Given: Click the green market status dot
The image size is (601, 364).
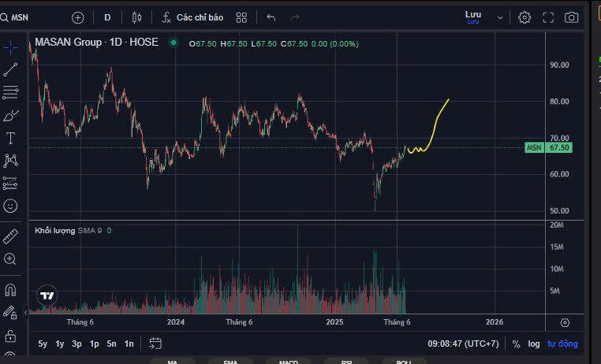Looking at the screenshot, I should [174, 43].
